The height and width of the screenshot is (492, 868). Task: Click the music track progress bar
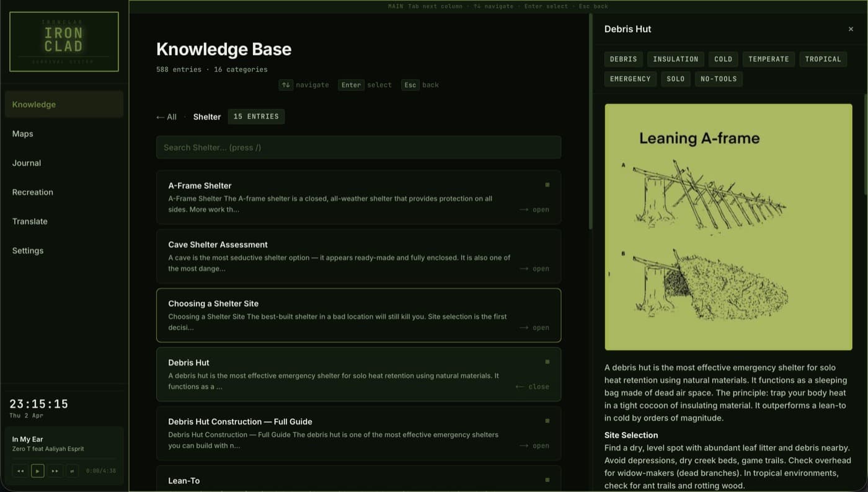click(64, 459)
